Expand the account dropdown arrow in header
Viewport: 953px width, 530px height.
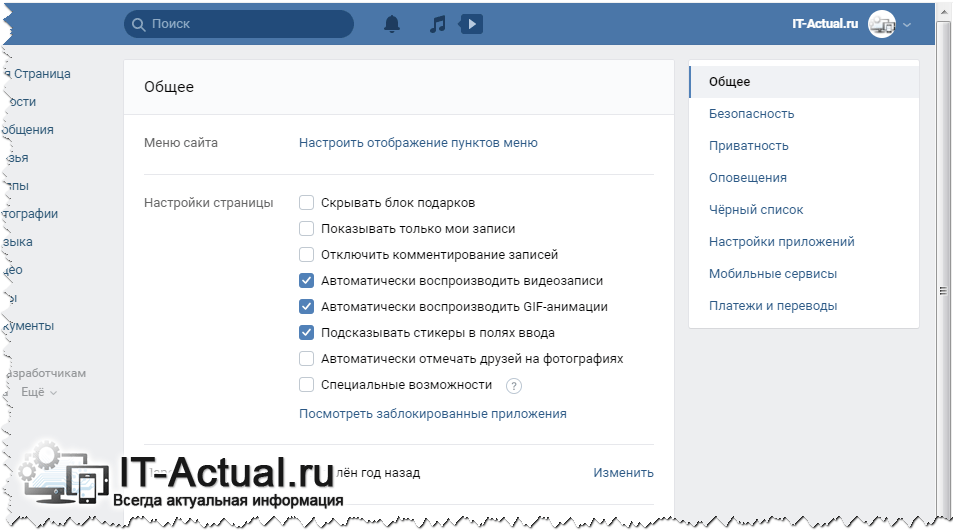coord(907,25)
